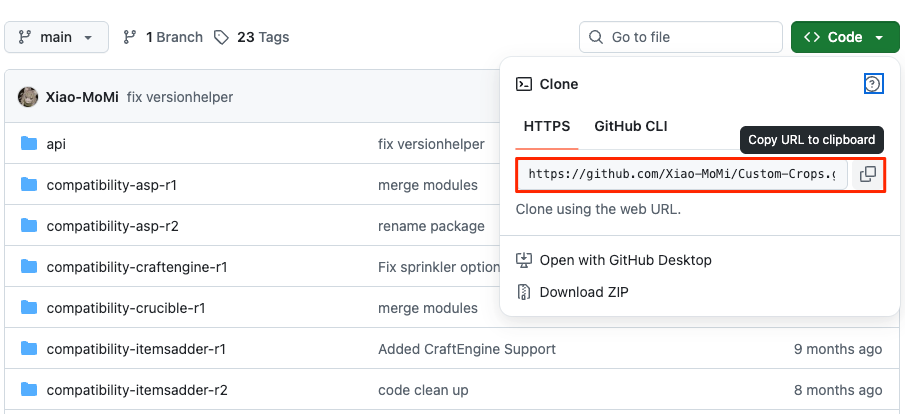
Task: Open the green Code dropdown button
Action: [x=845, y=38]
